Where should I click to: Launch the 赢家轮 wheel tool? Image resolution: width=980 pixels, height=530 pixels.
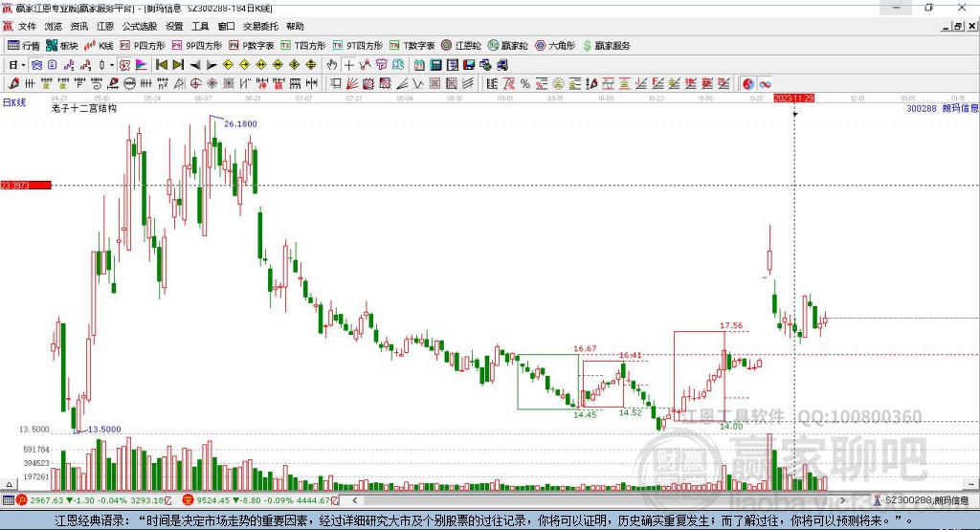[507, 46]
